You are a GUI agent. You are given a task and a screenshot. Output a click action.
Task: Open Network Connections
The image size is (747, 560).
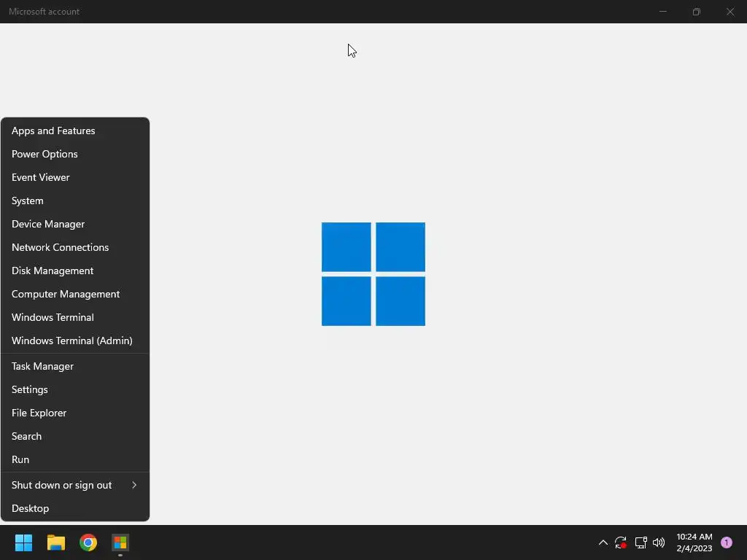tap(75, 247)
